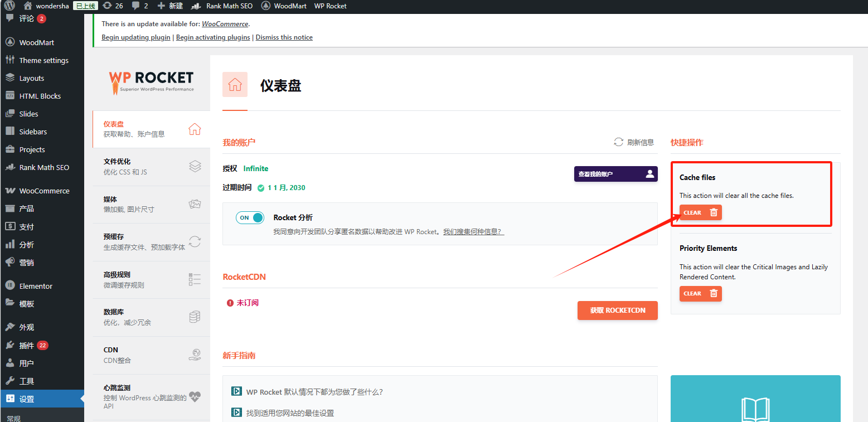Click the 心跳监测 heartbeat icon
868x422 pixels.
[x=195, y=397]
